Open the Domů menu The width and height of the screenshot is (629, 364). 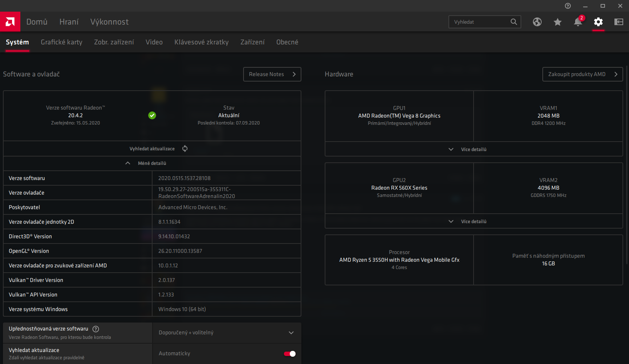(x=37, y=22)
